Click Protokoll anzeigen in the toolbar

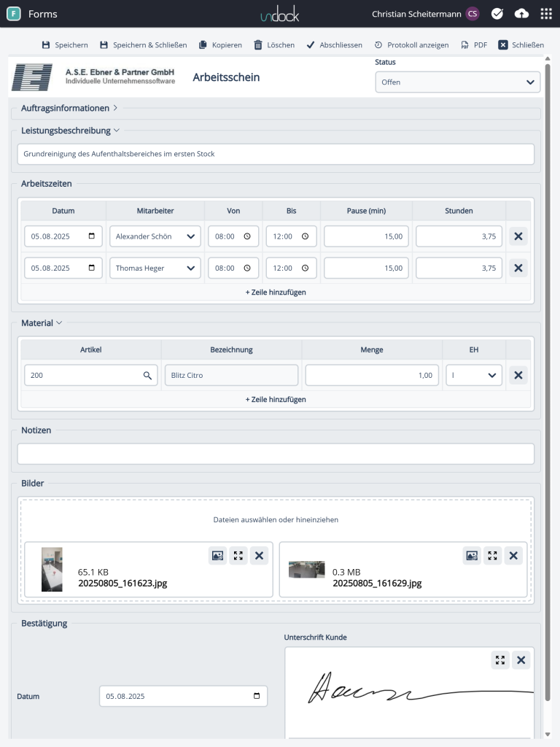tap(411, 45)
